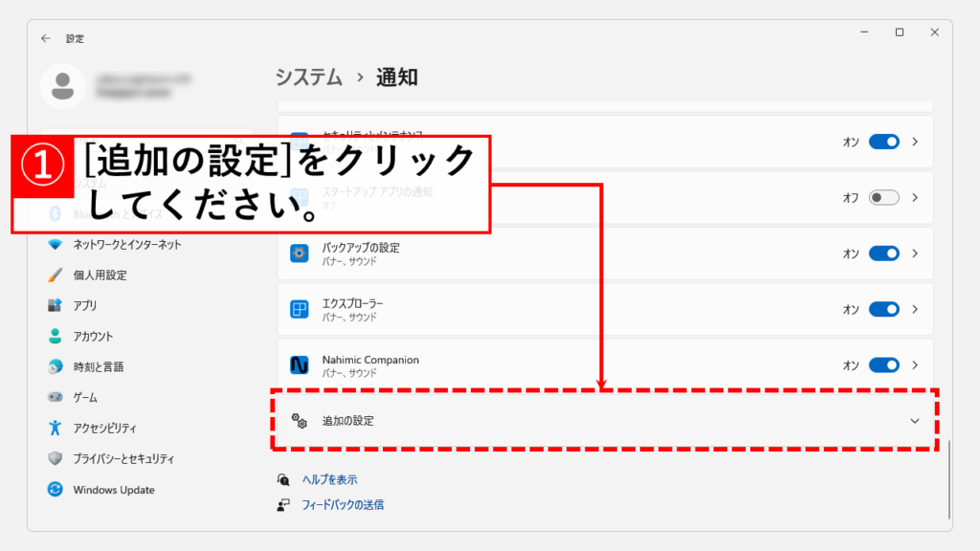Disable Nahimic Companion notifications toggle
Image resolution: width=980 pixels, height=551 pixels.
pyautogui.click(x=883, y=365)
